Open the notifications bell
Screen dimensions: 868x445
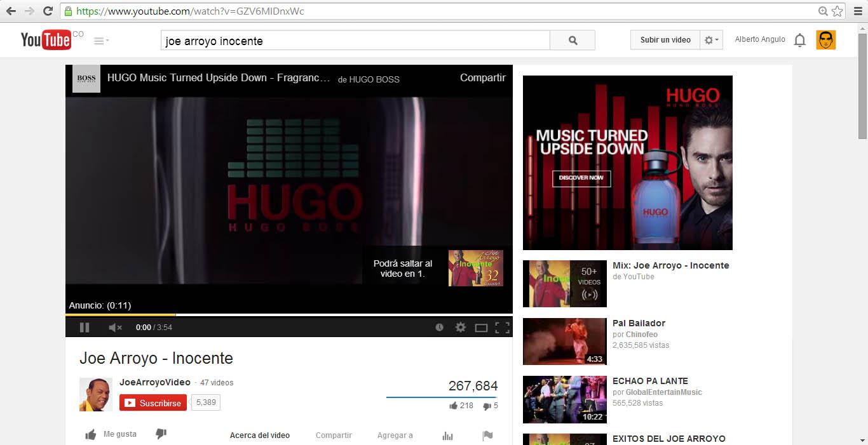coord(800,41)
